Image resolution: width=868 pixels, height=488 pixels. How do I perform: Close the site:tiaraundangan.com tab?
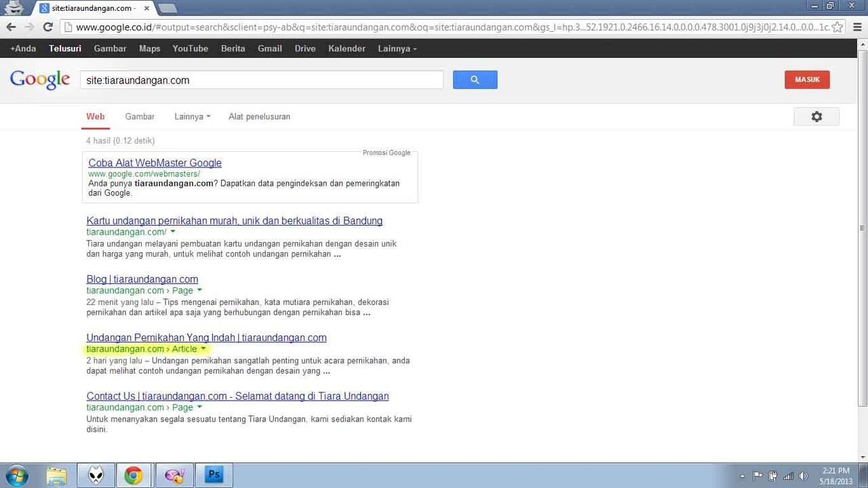146,8
